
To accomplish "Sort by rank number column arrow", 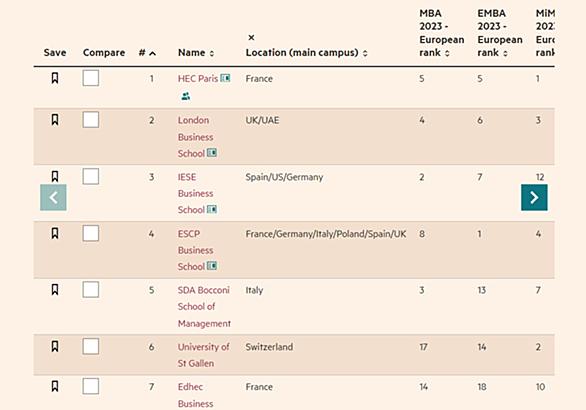I will tap(152, 53).
